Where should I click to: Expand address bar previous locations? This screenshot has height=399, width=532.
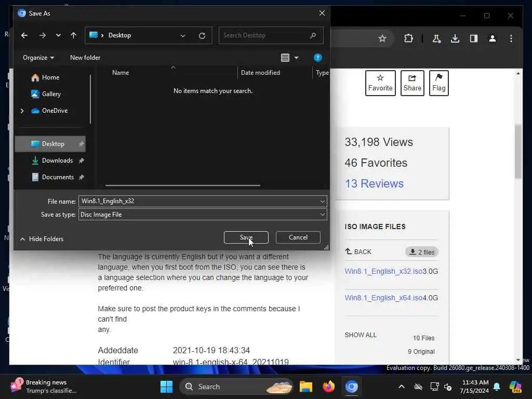click(x=183, y=36)
